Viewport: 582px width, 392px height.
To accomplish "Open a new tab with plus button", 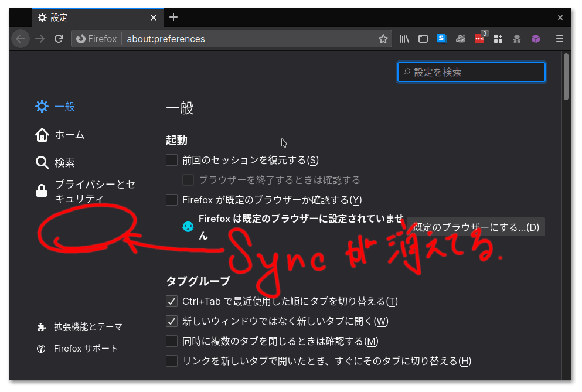I will [173, 17].
